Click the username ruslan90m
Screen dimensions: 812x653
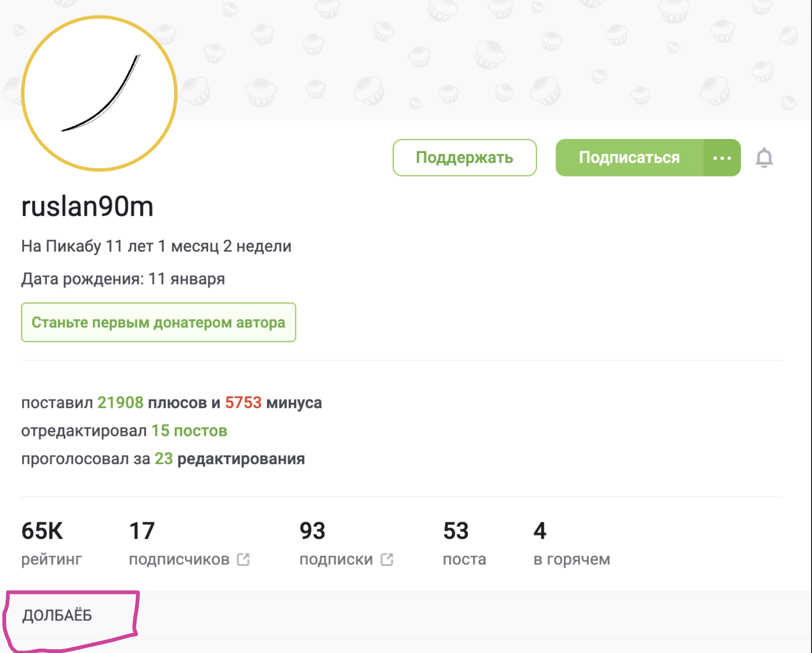tap(87, 207)
